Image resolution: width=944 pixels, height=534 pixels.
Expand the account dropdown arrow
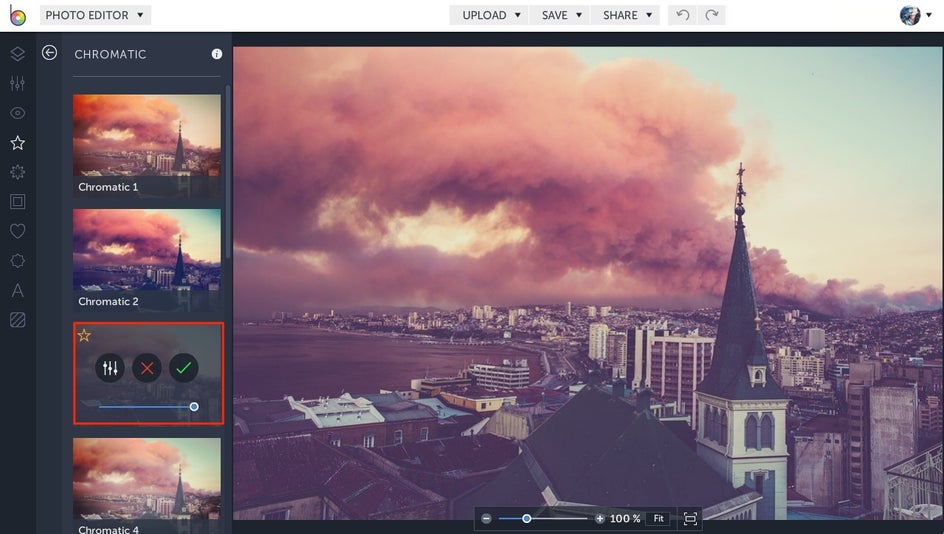click(x=929, y=15)
